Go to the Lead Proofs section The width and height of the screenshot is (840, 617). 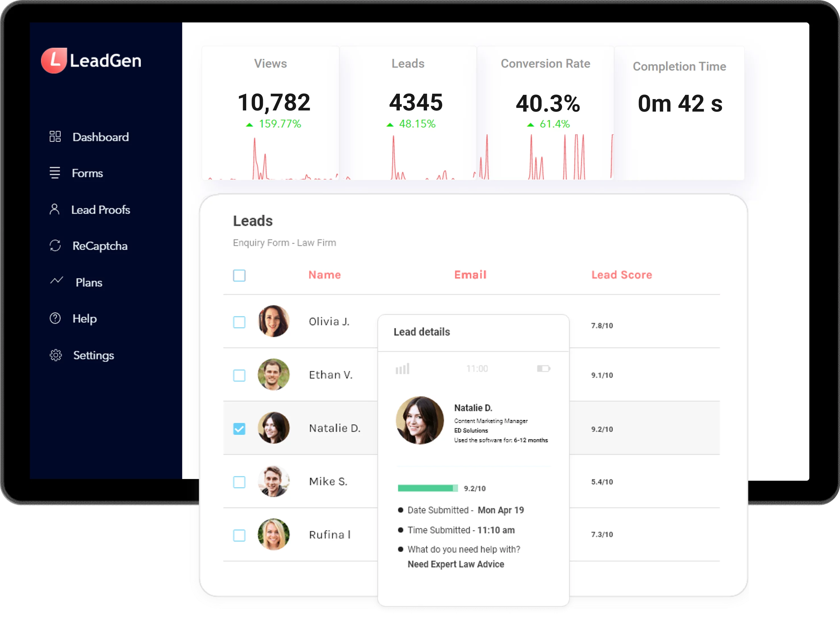tap(101, 210)
